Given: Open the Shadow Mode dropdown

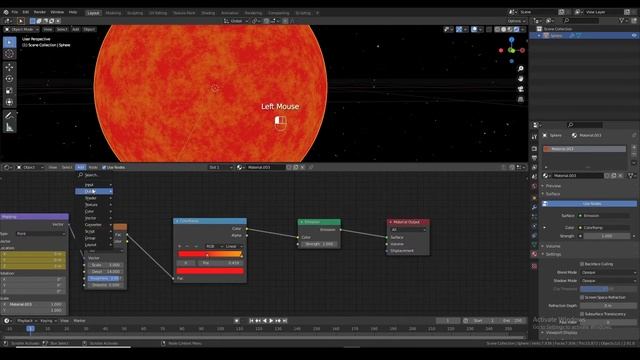Looking at the screenshot, I should pyautogui.click(x=609, y=281).
